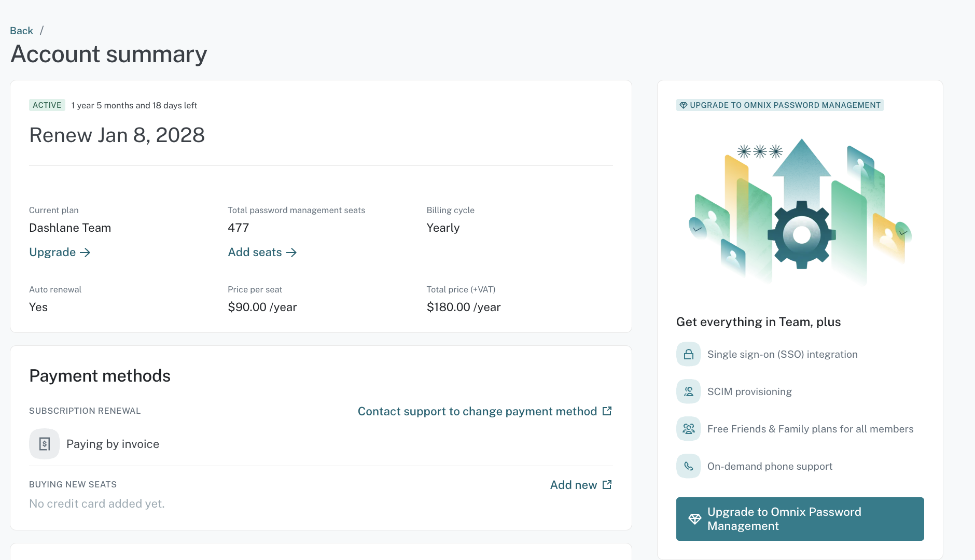This screenshot has height=560, width=975.
Task: Click the 'Billing cycle' label
Action: (451, 210)
